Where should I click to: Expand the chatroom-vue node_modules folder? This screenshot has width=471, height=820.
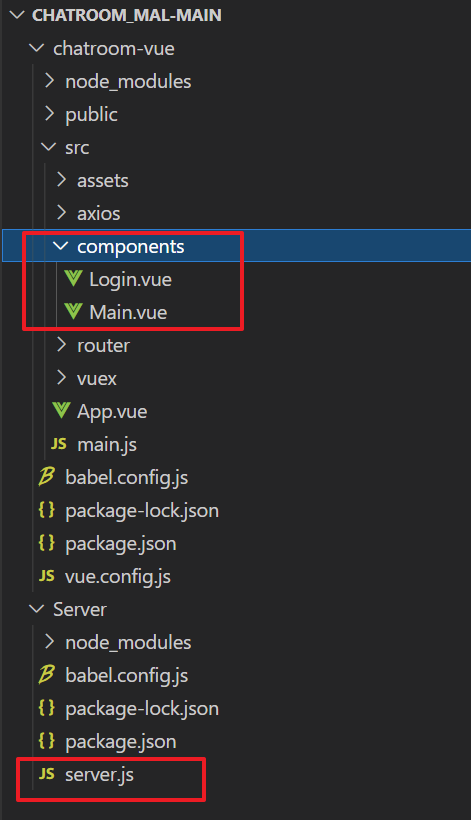click(50, 81)
